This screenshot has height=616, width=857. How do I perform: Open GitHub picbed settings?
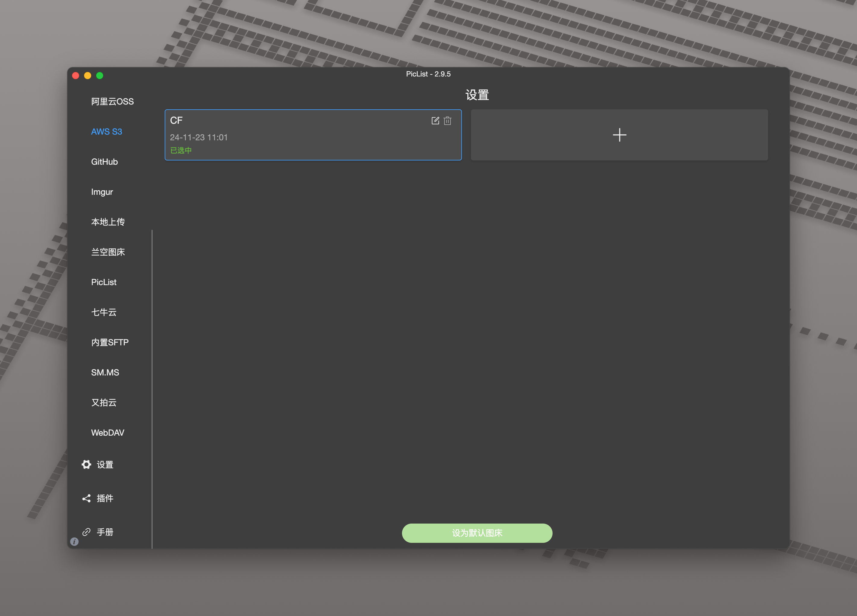(x=105, y=162)
